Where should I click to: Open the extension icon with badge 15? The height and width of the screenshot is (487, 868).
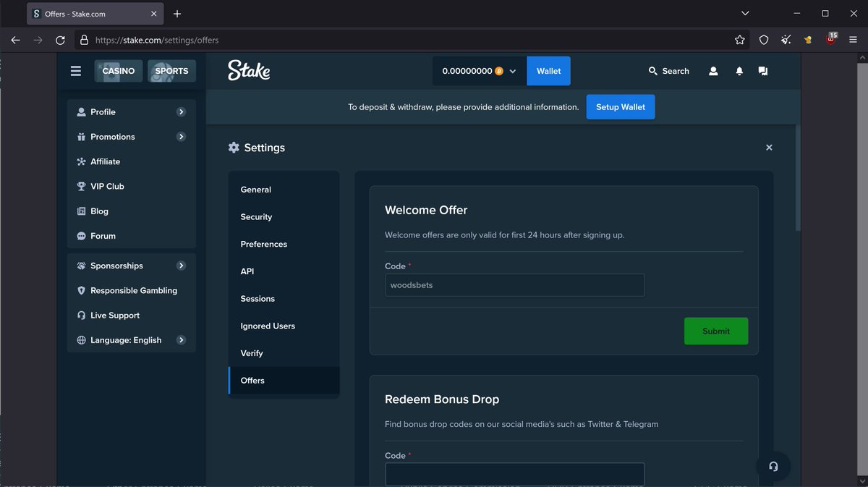pyautogui.click(x=831, y=39)
